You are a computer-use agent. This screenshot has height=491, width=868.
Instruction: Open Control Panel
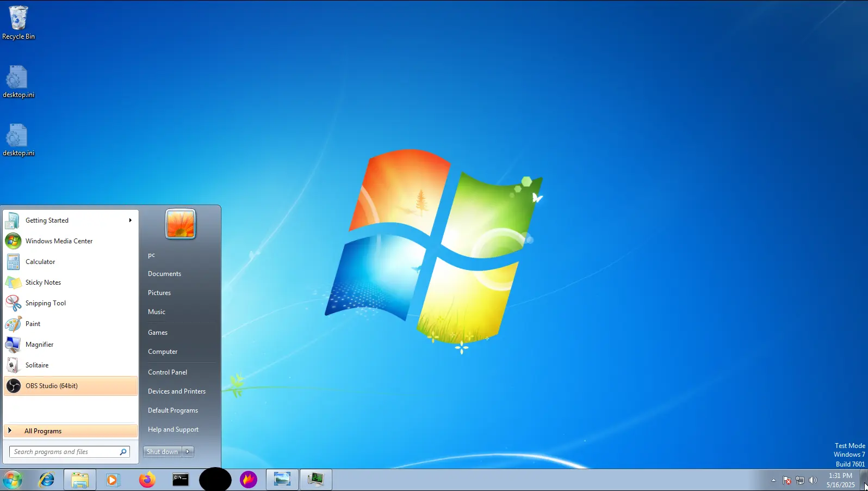tap(180, 372)
